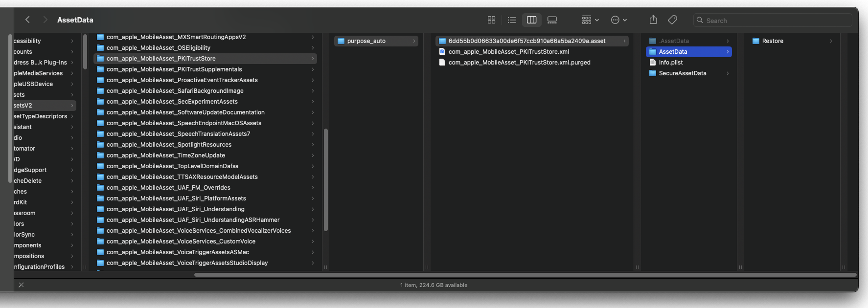Select the setsV2 item in first column
The height and width of the screenshot is (308, 868).
[45, 106]
